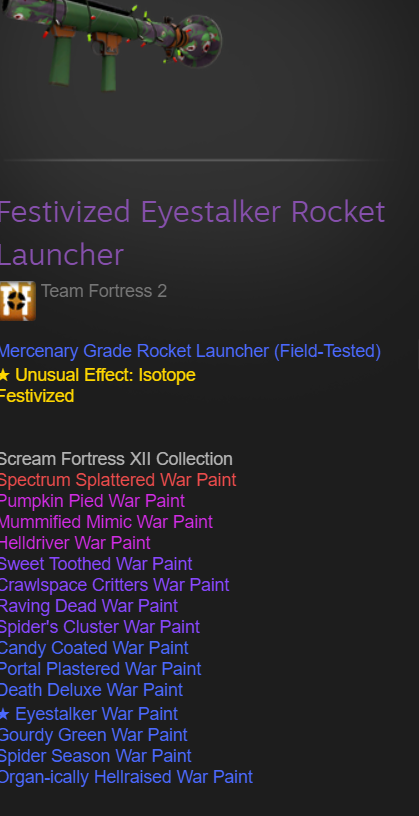Select Spectrum Splattered War Paint entry
This screenshot has width=419, height=816.
point(118,480)
